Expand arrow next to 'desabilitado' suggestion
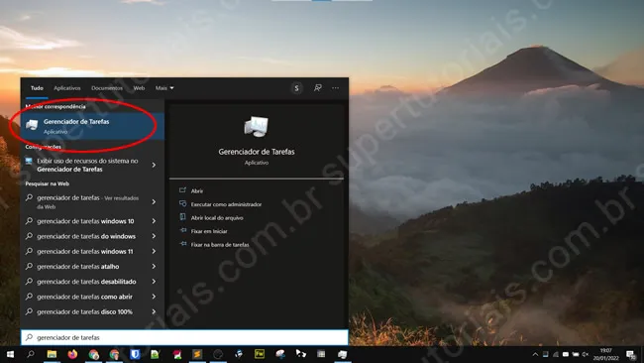This screenshot has height=363, width=644. click(x=154, y=282)
